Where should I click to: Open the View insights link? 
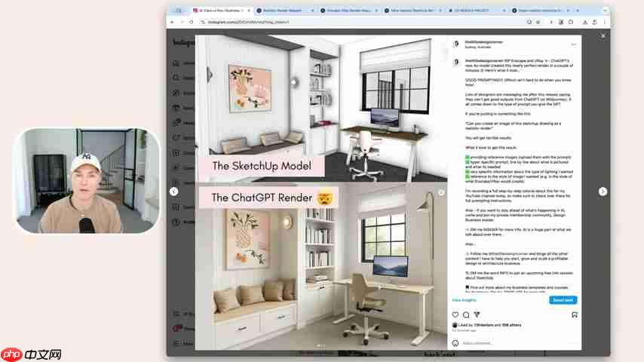tap(464, 300)
